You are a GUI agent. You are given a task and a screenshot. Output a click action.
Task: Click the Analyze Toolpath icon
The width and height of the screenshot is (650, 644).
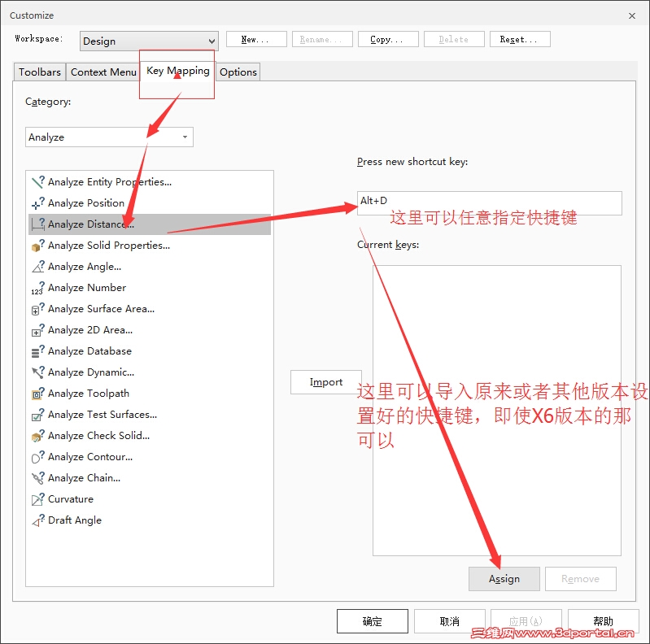38,393
